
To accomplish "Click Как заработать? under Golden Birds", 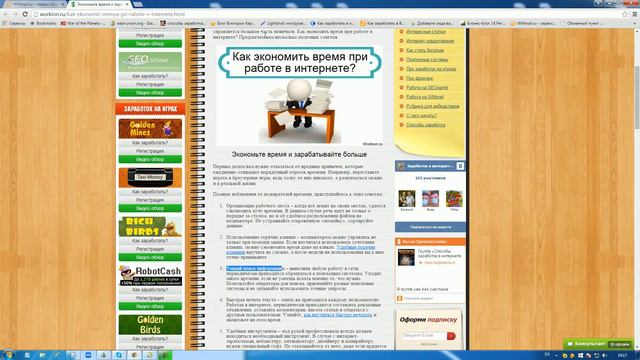I will [150, 339].
